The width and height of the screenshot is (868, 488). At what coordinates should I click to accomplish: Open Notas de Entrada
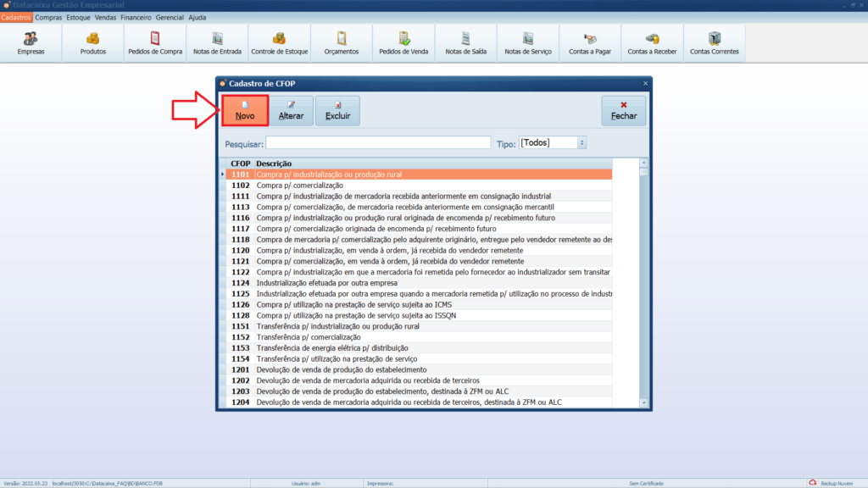(x=217, y=42)
